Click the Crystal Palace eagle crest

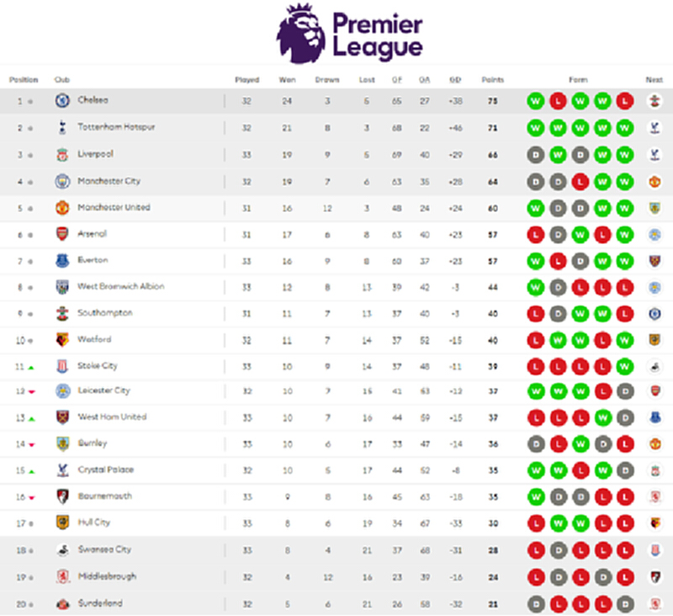pyautogui.click(x=62, y=470)
